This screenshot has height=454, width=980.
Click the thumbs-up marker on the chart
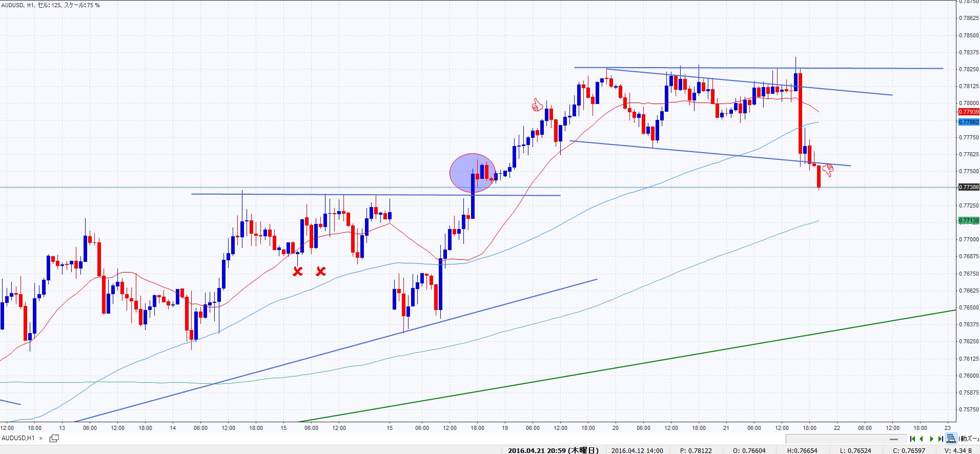coord(537,105)
